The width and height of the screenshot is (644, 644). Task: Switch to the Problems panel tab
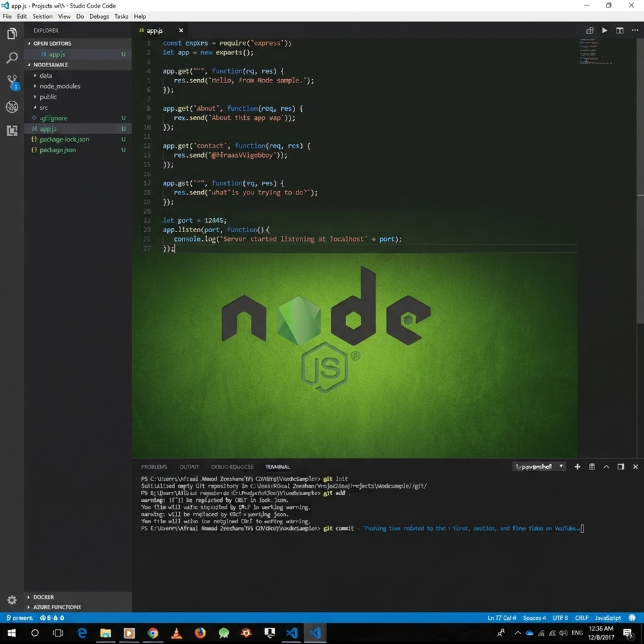[154, 467]
